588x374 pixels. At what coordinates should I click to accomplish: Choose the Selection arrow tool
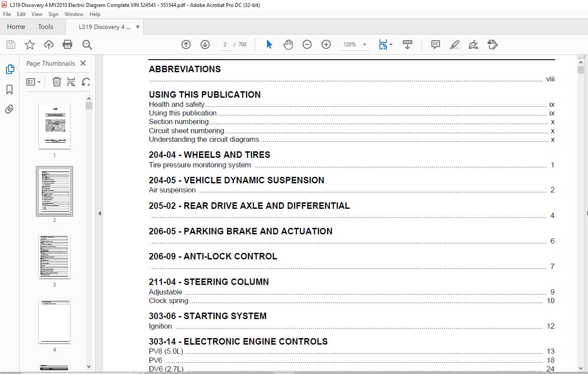269,45
